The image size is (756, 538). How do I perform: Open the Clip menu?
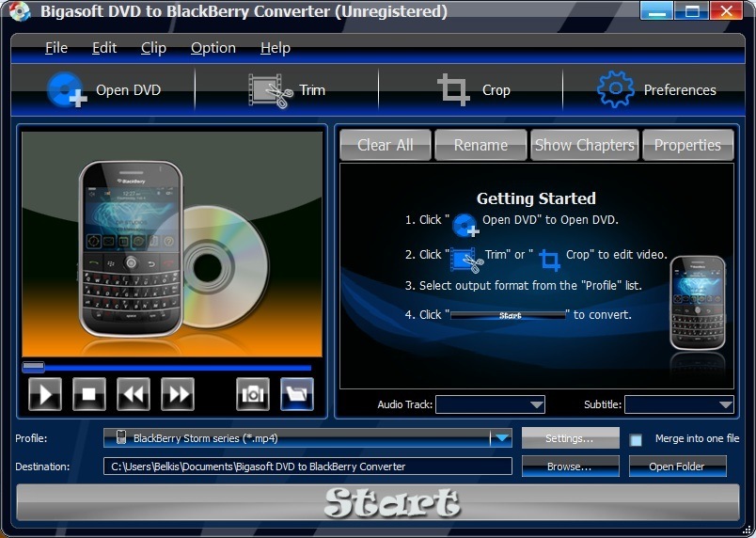pyautogui.click(x=153, y=48)
